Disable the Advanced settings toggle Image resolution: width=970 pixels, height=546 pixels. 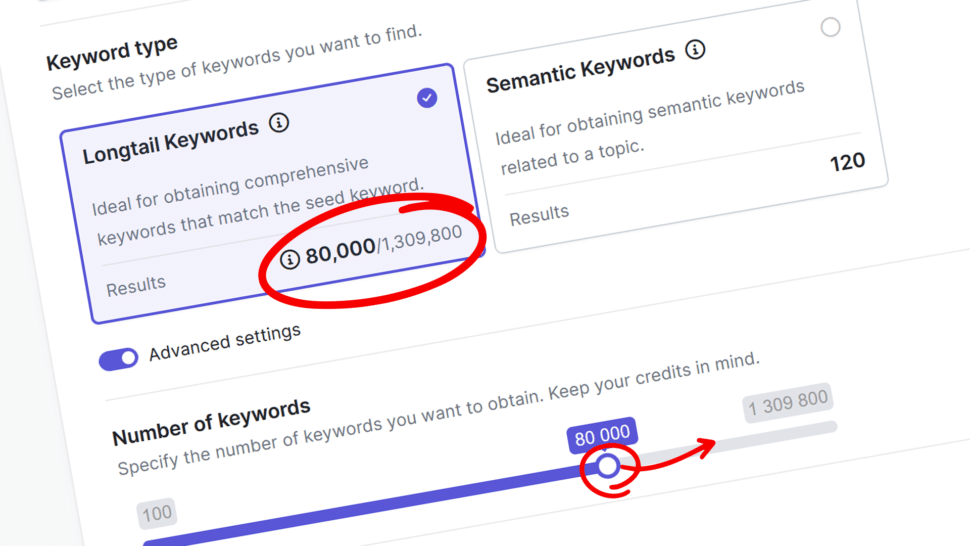click(x=118, y=358)
